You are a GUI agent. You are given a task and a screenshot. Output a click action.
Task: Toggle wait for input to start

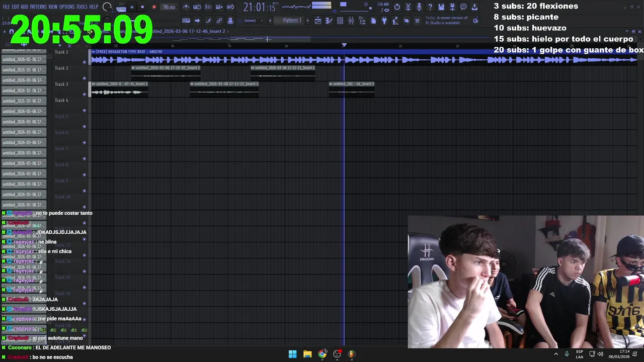pyautogui.click(x=197, y=7)
